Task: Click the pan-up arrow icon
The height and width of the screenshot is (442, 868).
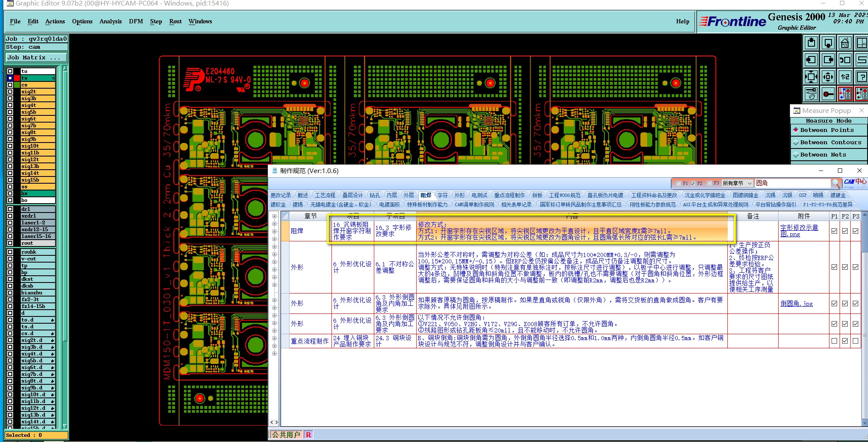Action: click(x=811, y=43)
